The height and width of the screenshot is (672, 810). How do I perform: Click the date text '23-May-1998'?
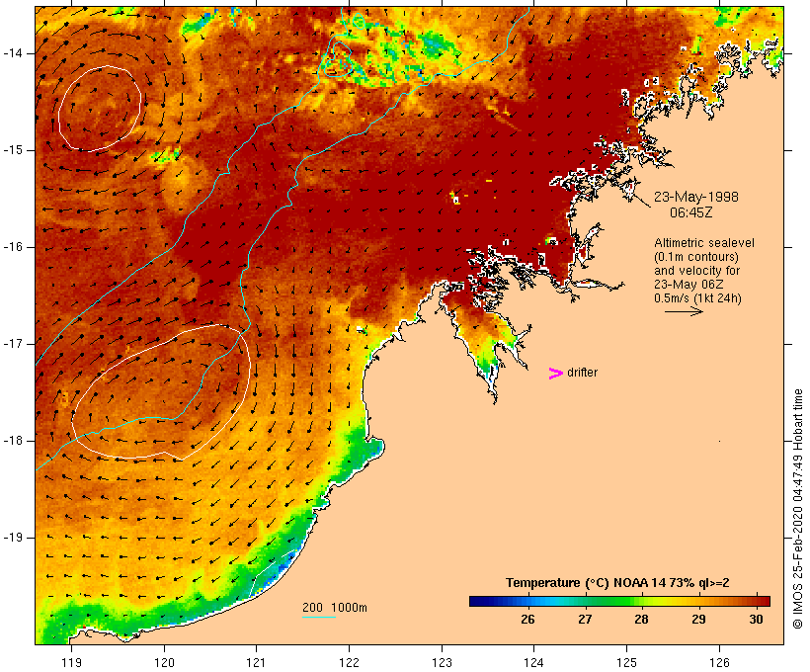tap(695, 197)
